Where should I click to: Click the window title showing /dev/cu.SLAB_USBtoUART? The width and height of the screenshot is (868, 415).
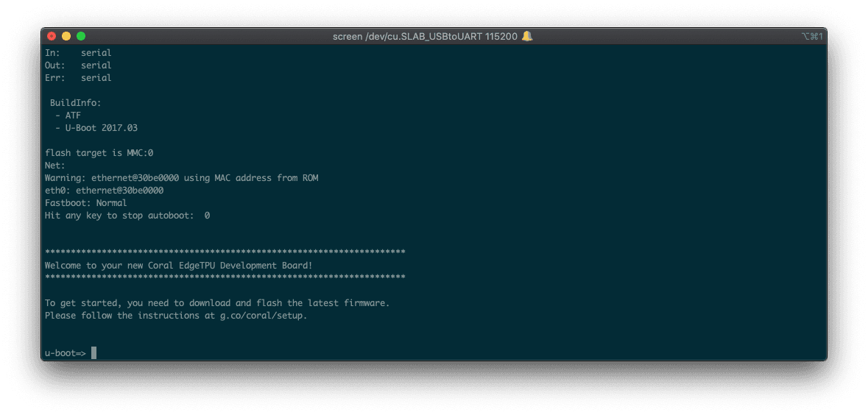point(426,36)
